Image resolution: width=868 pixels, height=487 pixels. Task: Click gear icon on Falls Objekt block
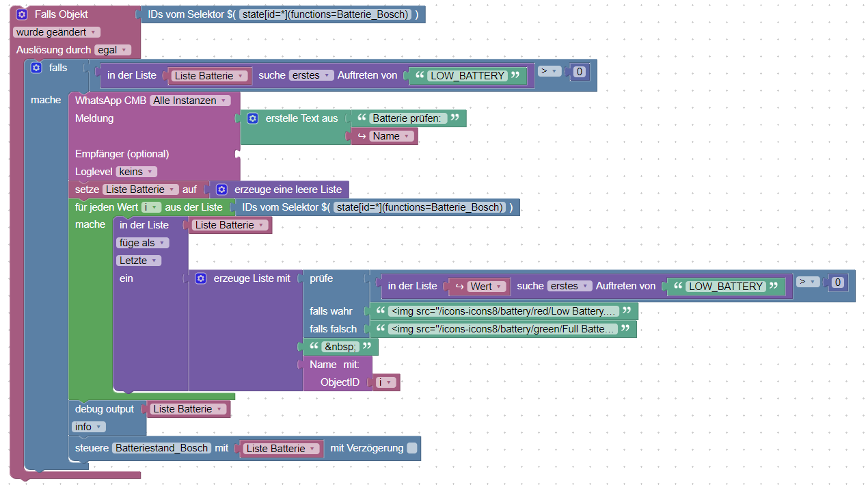point(22,14)
